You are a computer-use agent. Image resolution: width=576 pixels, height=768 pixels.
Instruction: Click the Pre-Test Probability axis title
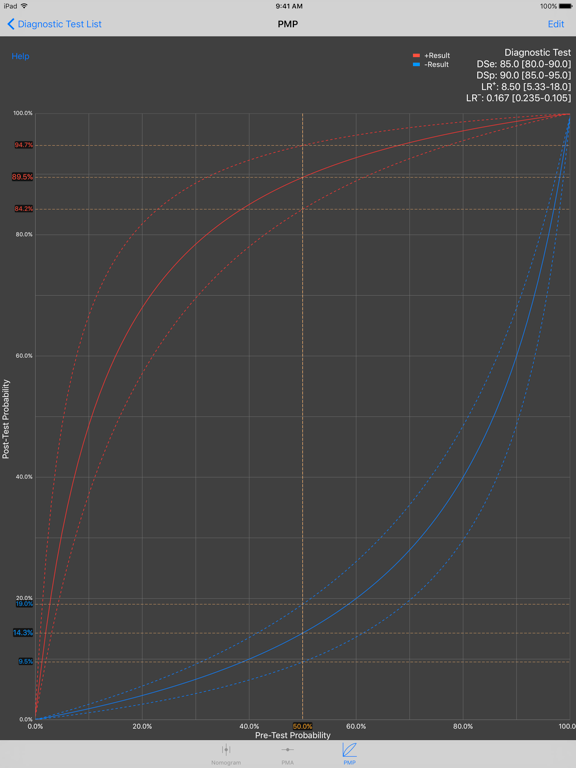tap(293, 735)
